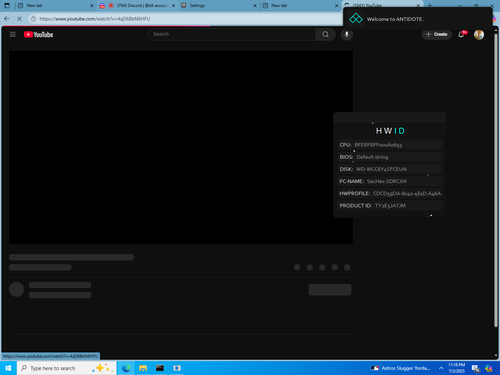Screen dimensions: 500x375
Task: Open the fourth taskbar app after terminal
Action: tap(177, 368)
